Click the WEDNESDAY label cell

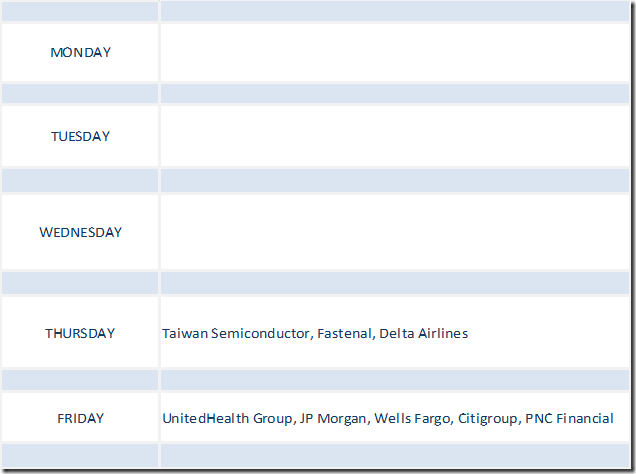pos(80,232)
